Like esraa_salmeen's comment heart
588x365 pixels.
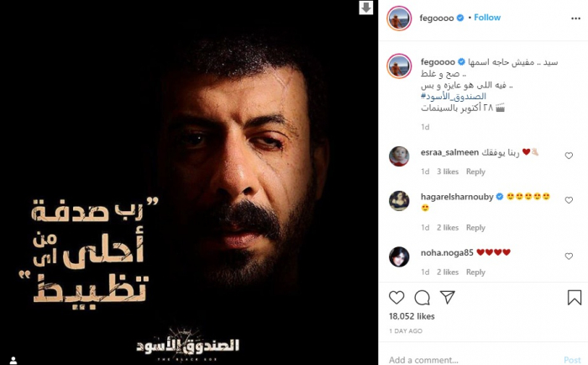point(569,156)
